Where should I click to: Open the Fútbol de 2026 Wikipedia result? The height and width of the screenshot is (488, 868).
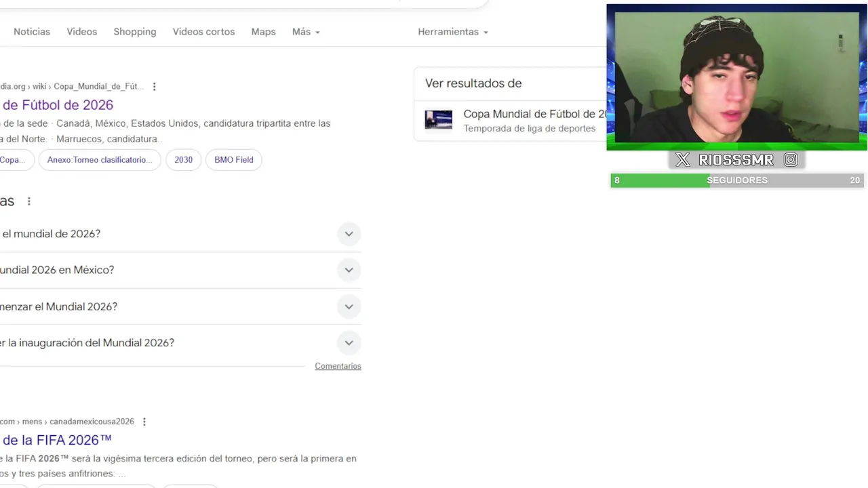pos(57,105)
